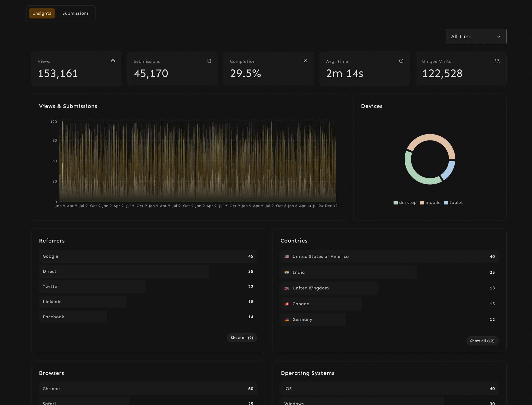This screenshot has width=532, height=405.
Task: Click the users icon on Unique Visits card
Action: tap(497, 61)
